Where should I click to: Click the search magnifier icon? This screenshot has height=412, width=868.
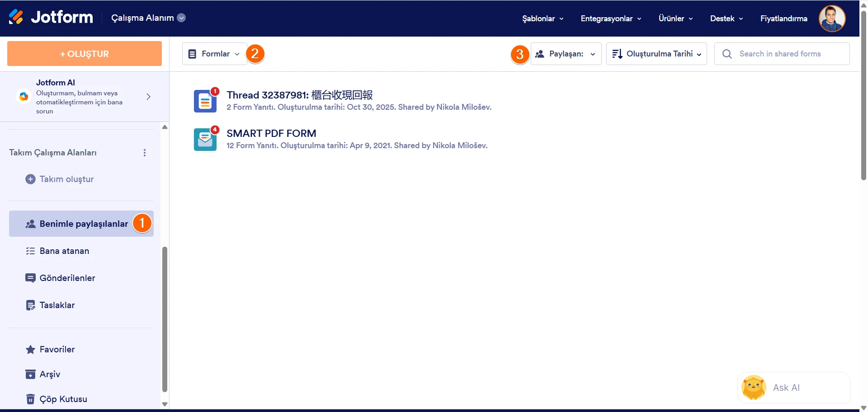tap(727, 53)
